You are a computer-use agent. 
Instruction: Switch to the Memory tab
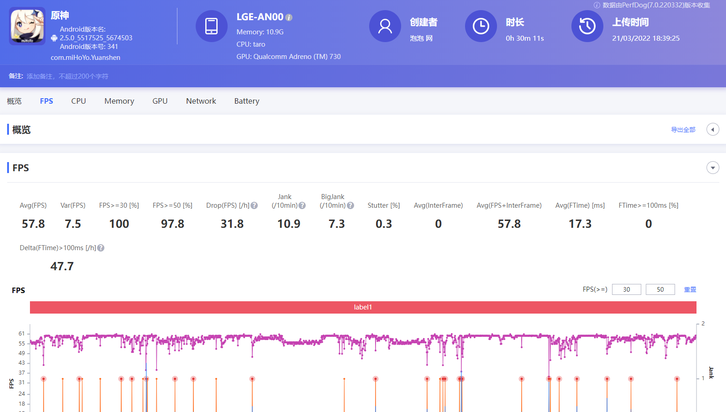pyautogui.click(x=119, y=101)
